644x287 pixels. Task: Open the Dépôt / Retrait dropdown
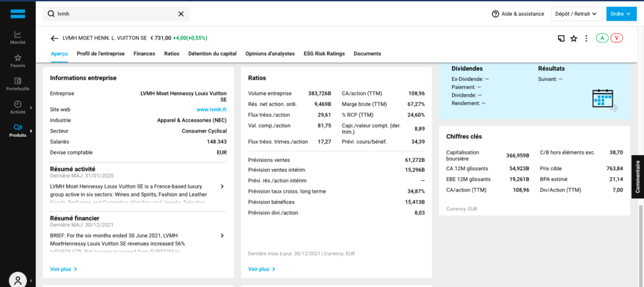pos(577,14)
